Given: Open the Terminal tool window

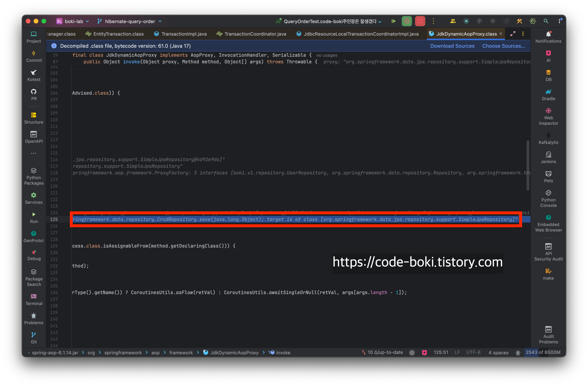Looking at the screenshot, I should click(x=34, y=299).
